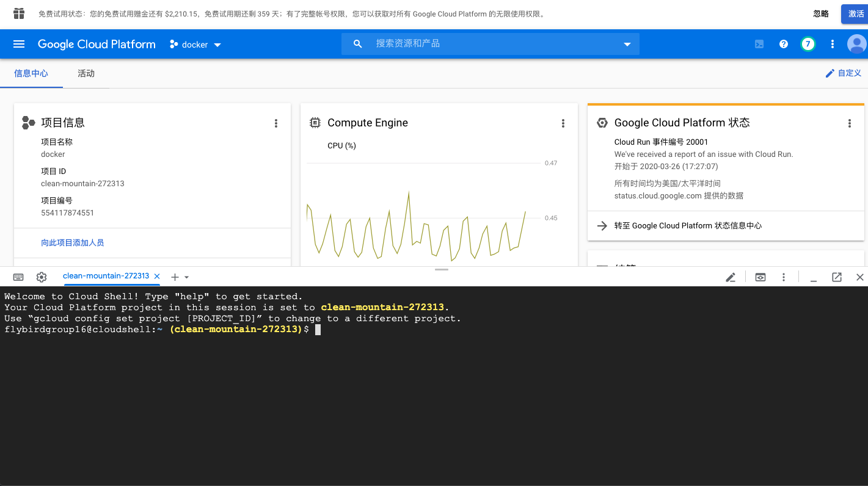Click the 自定义 customize button
This screenshot has width=868, height=486.
(844, 73)
